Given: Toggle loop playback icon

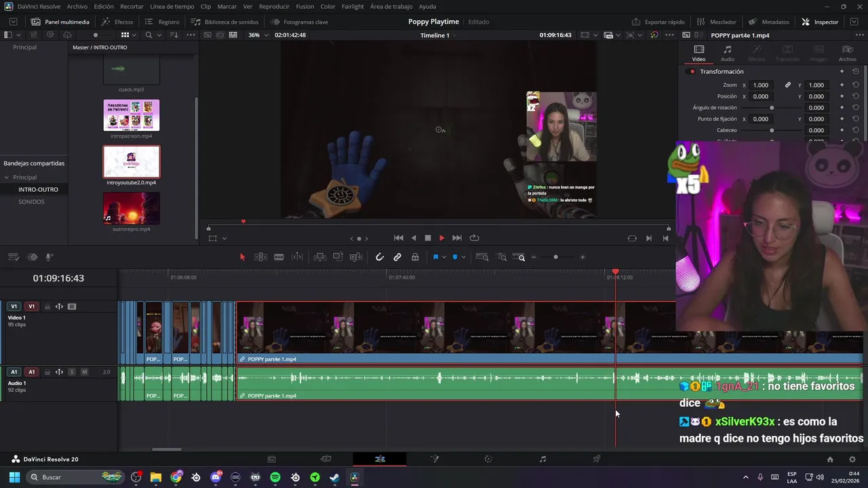Looking at the screenshot, I should tap(474, 238).
